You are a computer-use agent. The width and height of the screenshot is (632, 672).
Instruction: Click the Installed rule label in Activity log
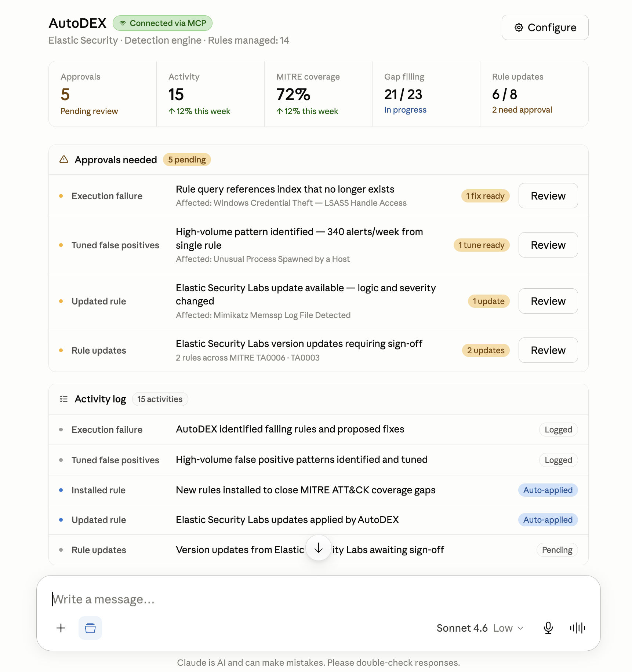click(x=98, y=490)
